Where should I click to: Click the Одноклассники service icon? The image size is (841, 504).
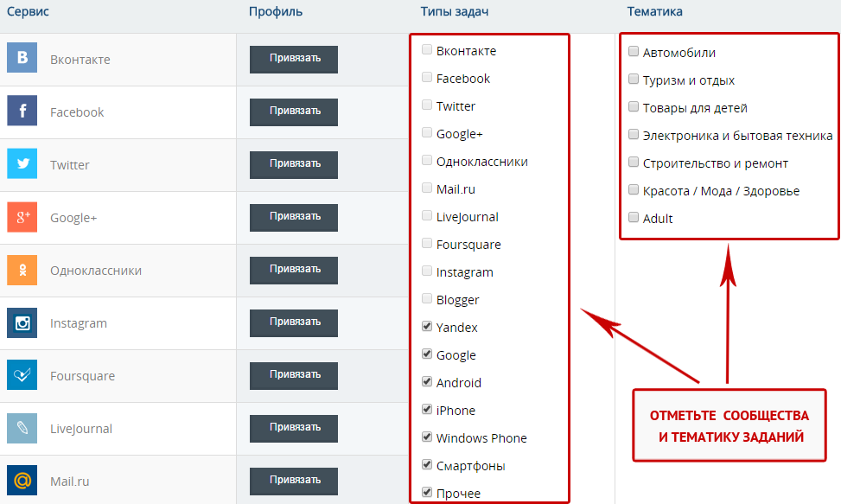22,270
